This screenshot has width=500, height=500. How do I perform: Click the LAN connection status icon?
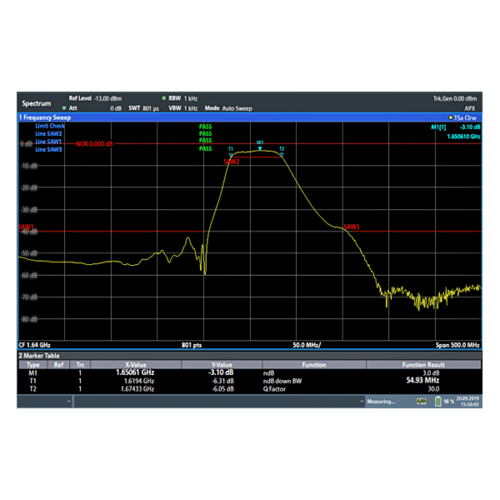421,401
